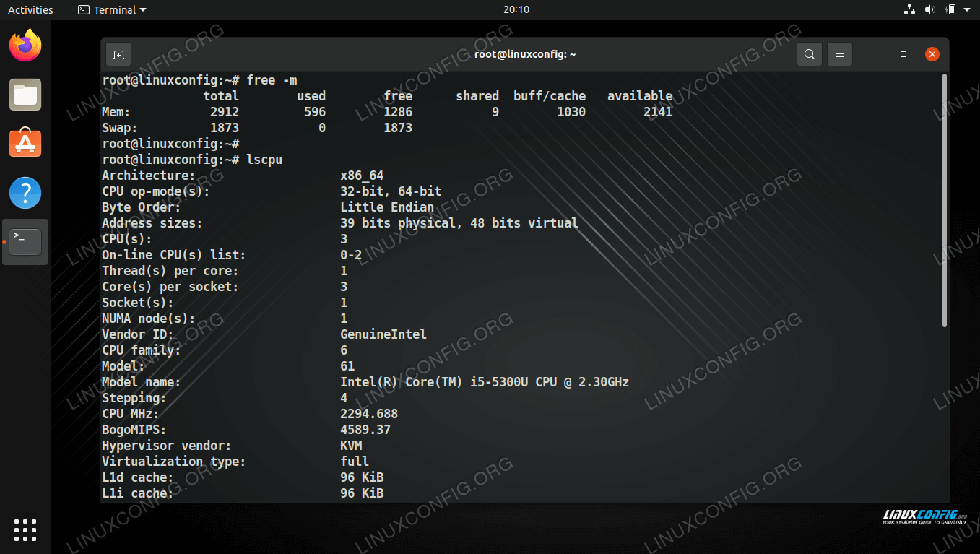Viewport: 980px width, 554px height.
Task: Select the Terminal icon in dock
Action: [25, 242]
